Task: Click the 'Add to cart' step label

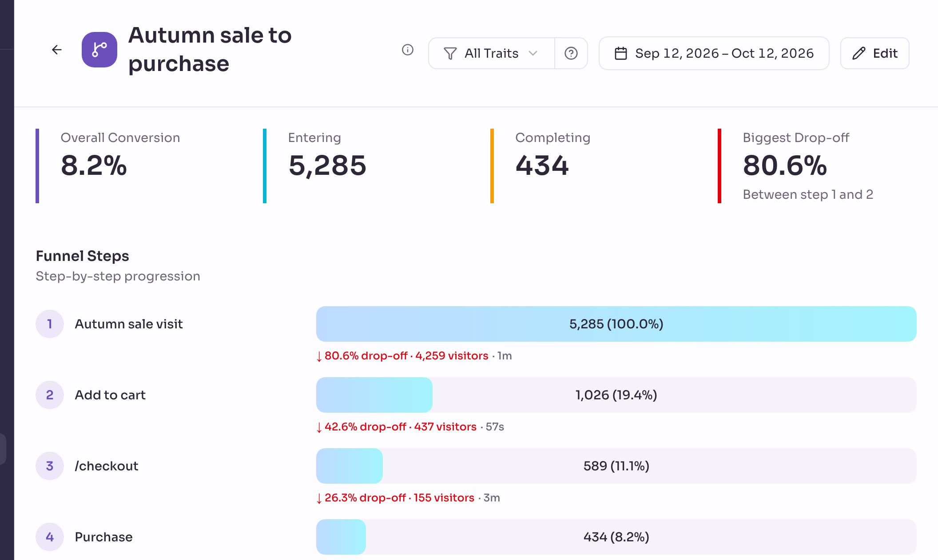Action: tap(110, 395)
